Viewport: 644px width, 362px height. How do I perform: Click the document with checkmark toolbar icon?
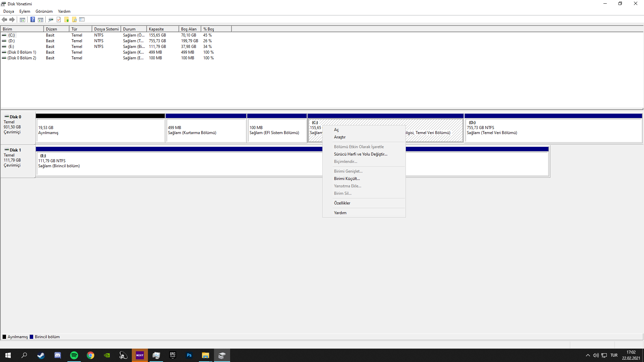59,19
